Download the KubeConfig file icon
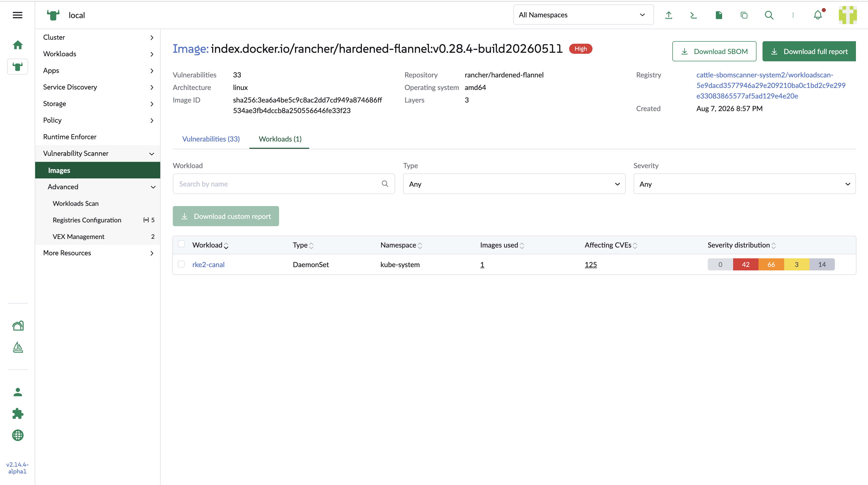868x485 pixels. click(719, 15)
